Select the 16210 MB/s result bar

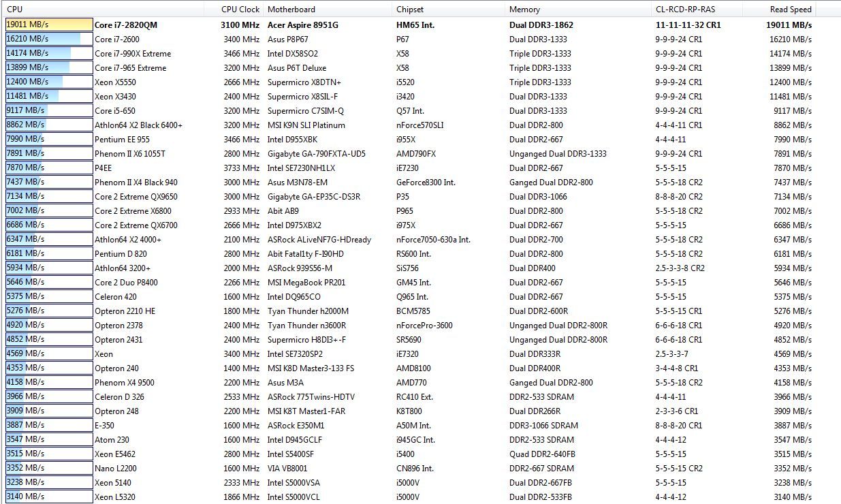(48, 40)
